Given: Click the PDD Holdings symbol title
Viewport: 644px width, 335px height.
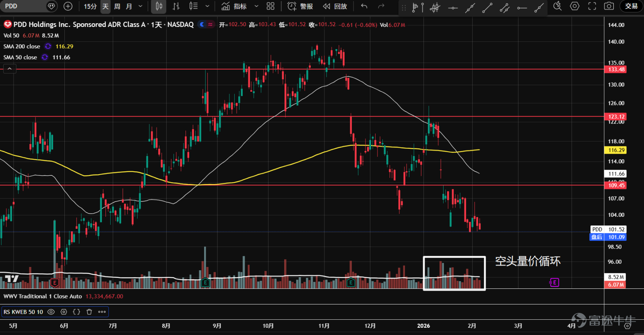Looking at the screenshot, I should pyautogui.click(x=103, y=25).
